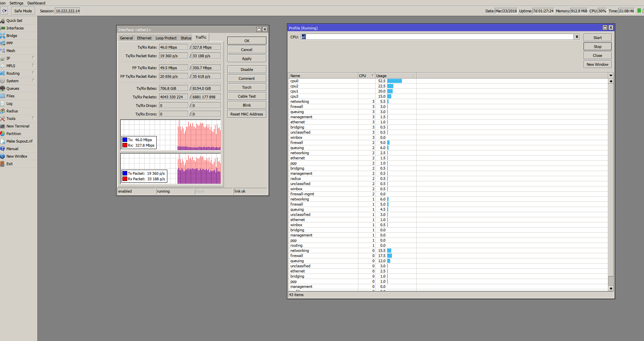The image size is (644, 341).
Task: Open the Log viewer
Action: click(9, 103)
